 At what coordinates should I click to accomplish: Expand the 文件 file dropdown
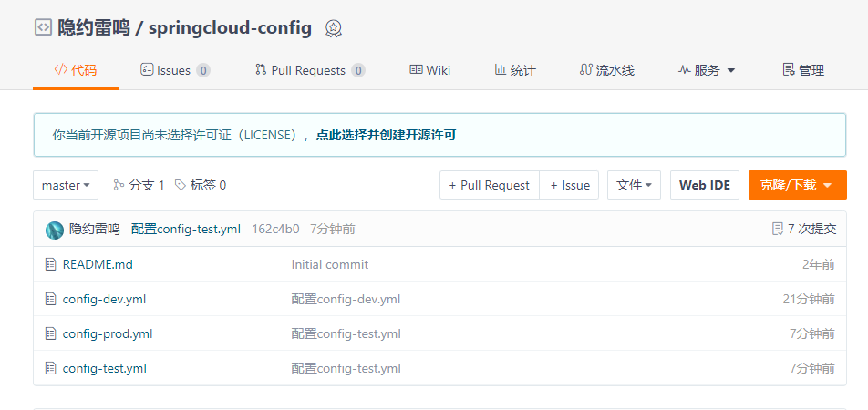point(634,185)
